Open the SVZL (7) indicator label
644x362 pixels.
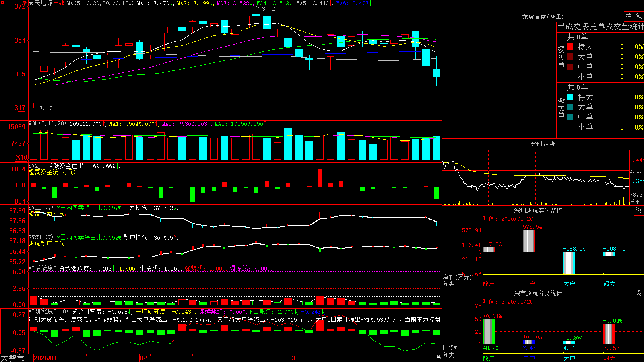(x=41, y=208)
